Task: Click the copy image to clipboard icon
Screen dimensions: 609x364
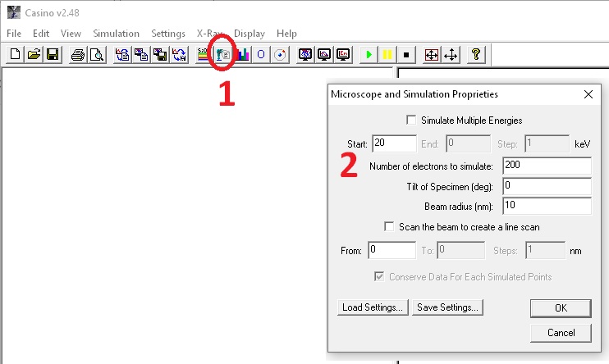Action: tap(141, 54)
